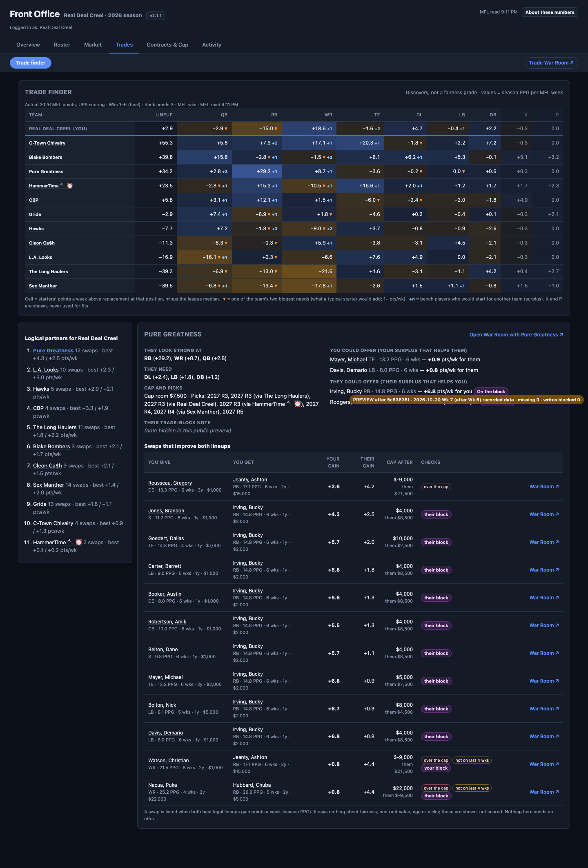Select Sex Manther in partners list

[x=49, y=485]
